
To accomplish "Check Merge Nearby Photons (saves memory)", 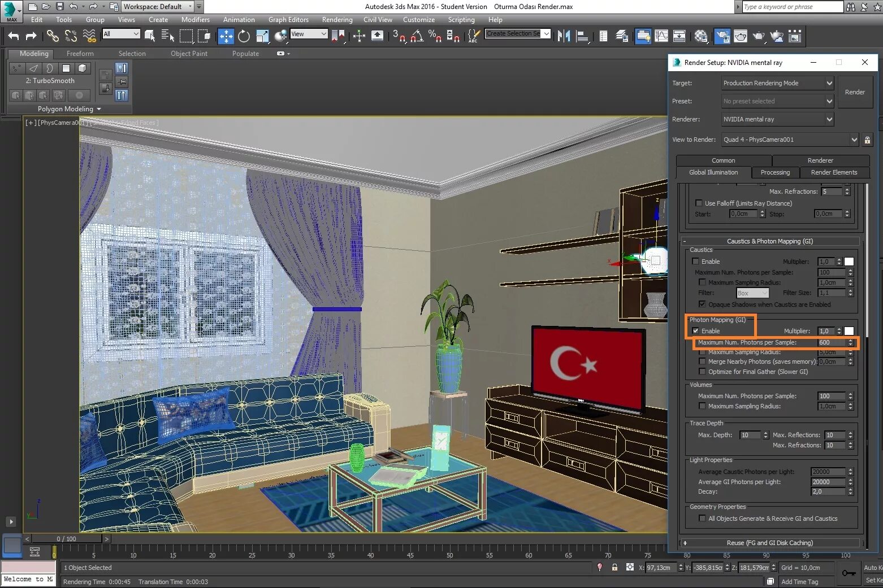I will click(702, 361).
